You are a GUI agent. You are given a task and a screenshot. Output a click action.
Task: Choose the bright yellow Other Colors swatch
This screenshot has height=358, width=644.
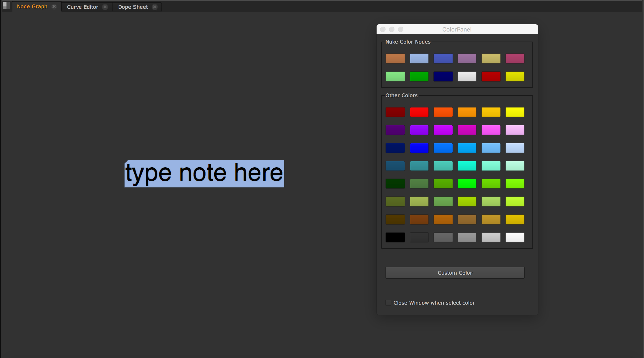click(515, 112)
